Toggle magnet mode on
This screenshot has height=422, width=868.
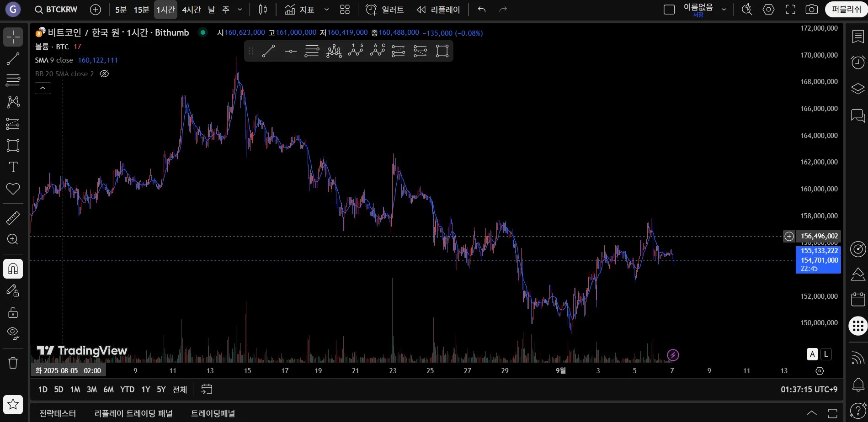(13, 269)
